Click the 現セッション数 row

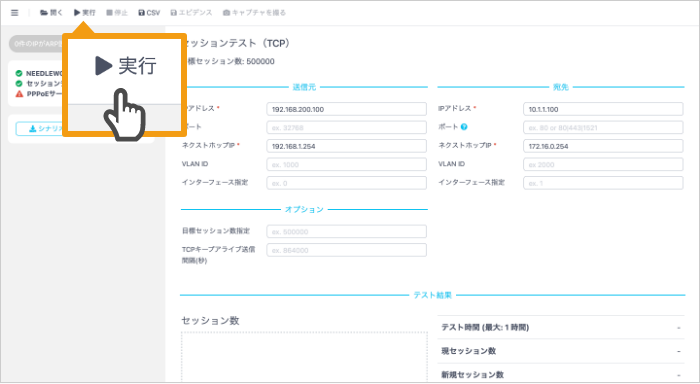[561, 351]
